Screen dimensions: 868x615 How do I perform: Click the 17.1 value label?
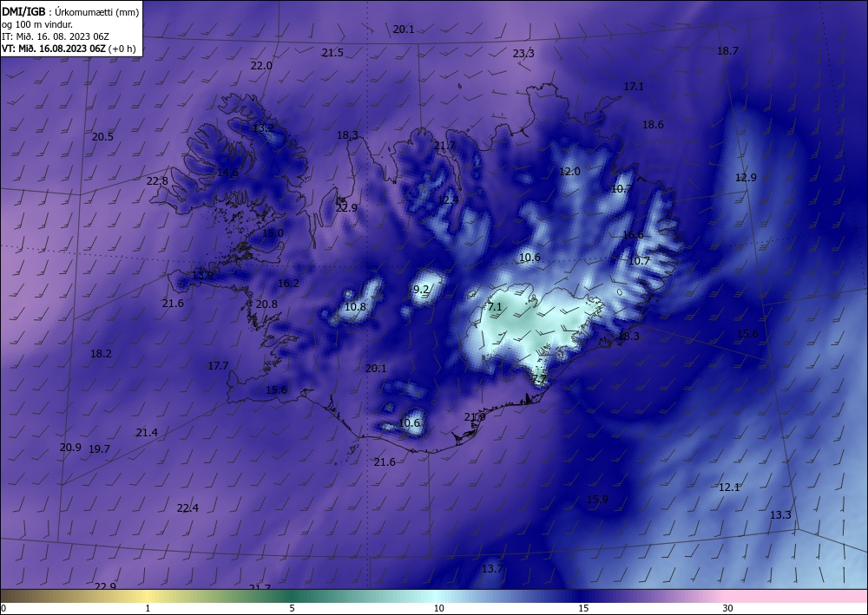pyautogui.click(x=634, y=86)
